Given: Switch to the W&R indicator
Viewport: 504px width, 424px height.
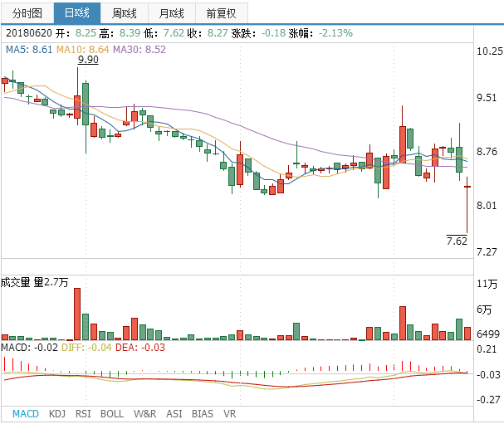Looking at the screenshot, I should click(x=145, y=414).
